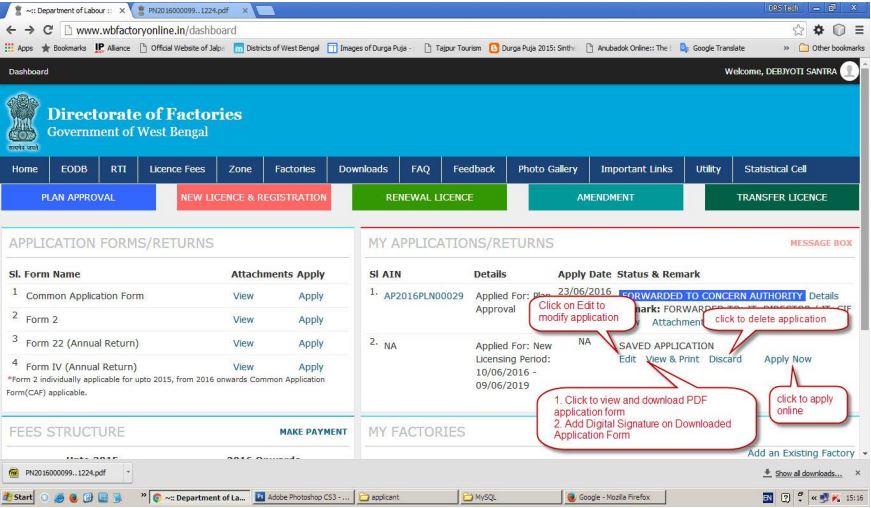Apply for Form IV (Annual Return)
Viewport: 871px width, 508px height.
pyautogui.click(x=311, y=367)
